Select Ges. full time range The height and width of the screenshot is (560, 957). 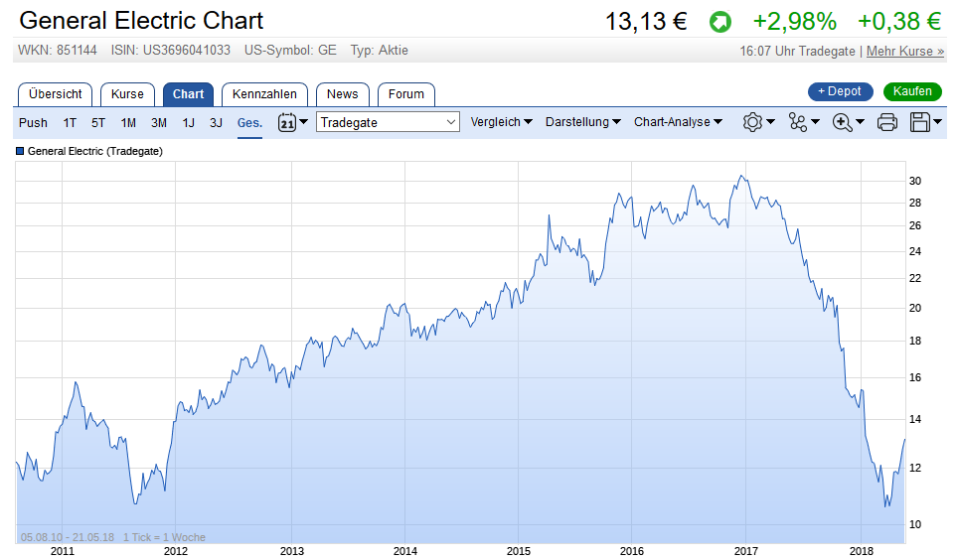click(x=249, y=122)
